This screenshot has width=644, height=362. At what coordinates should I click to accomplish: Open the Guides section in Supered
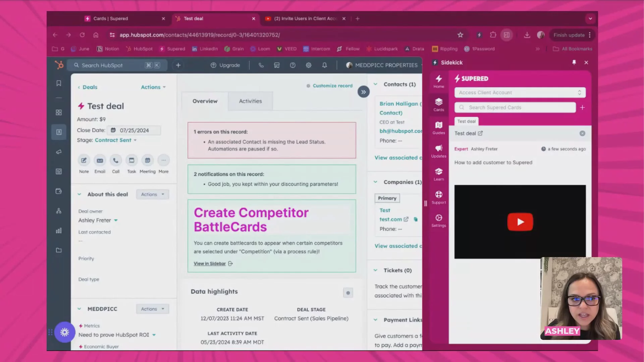pos(439,128)
